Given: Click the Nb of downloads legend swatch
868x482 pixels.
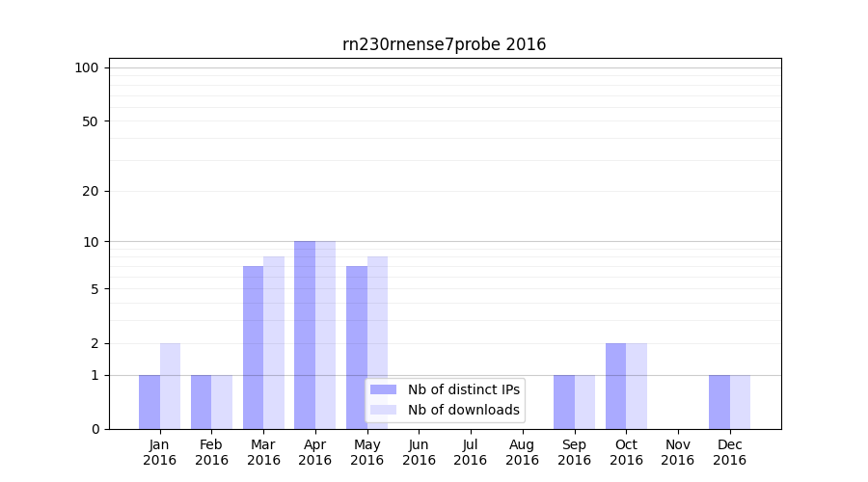Looking at the screenshot, I should (x=383, y=410).
